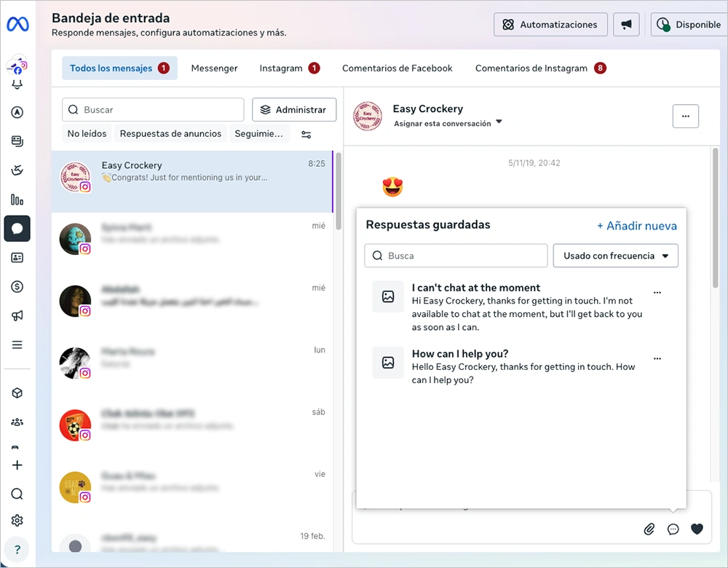Open the 'Usado con frecuencia' sort dropdown

[x=615, y=256]
